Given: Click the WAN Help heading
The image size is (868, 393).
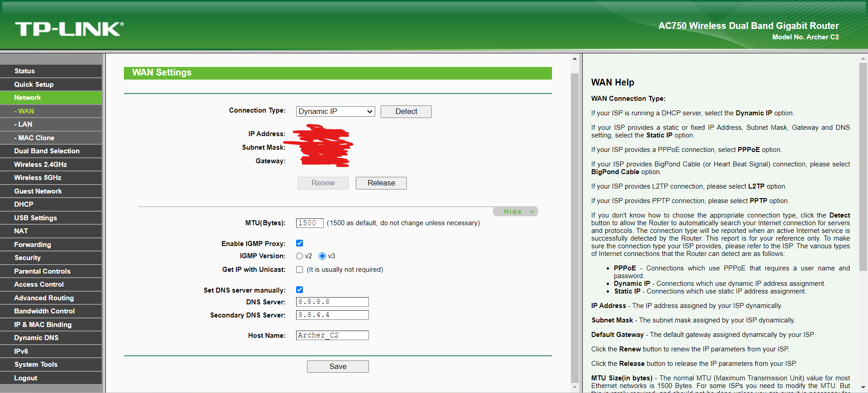Looking at the screenshot, I should click(613, 82).
